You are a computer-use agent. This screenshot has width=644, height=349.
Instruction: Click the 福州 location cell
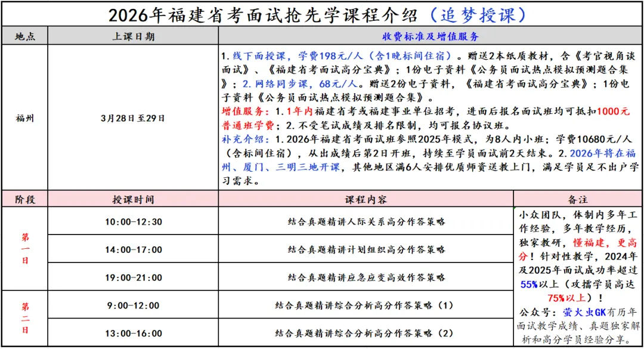[24, 117]
